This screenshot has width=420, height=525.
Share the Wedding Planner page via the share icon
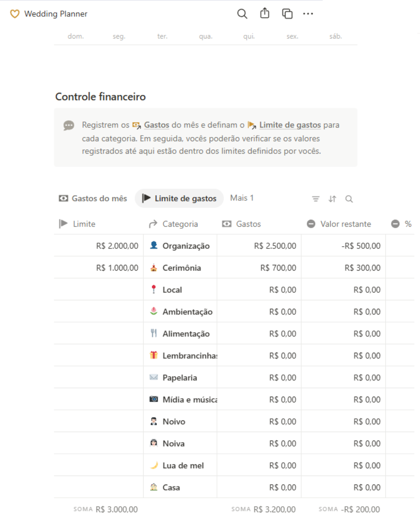265,13
